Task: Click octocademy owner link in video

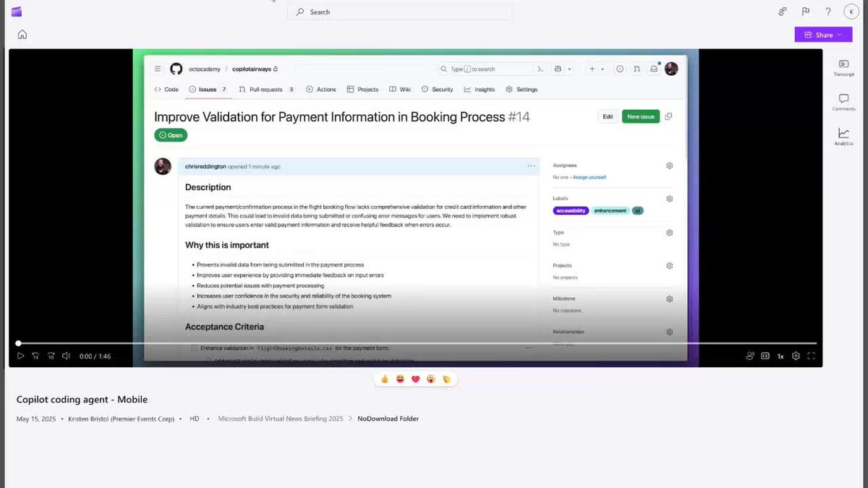Action: pos(205,69)
